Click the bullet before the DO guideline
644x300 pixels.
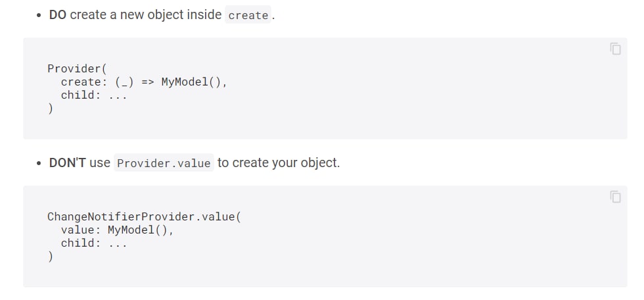39,16
